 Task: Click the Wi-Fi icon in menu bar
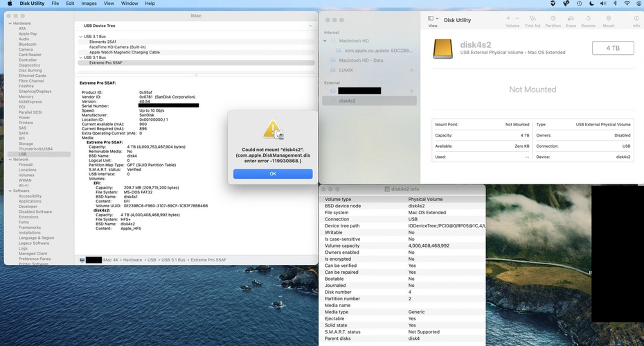[x=627, y=3]
